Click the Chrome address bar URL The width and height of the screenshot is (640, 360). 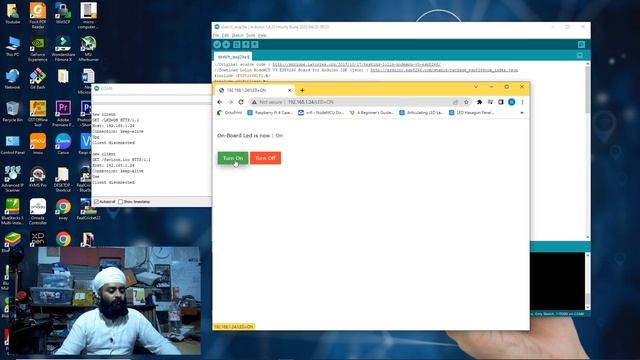click(311, 102)
